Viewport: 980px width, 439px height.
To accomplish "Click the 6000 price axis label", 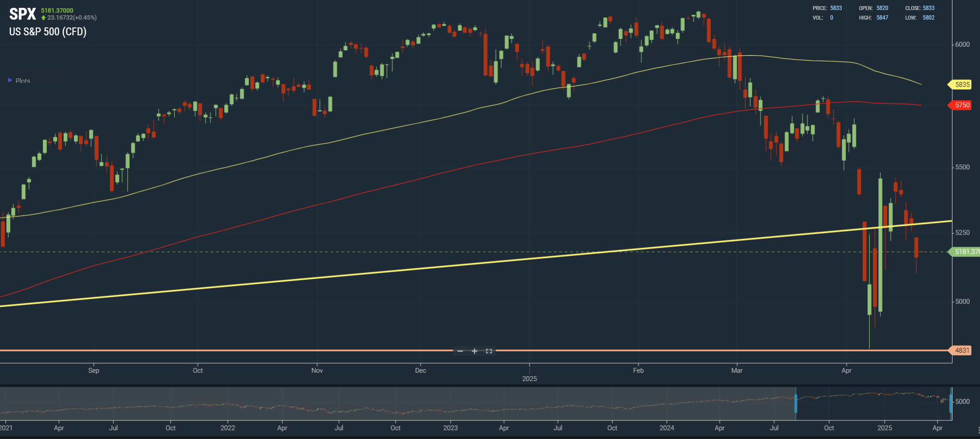I will pos(963,44).
